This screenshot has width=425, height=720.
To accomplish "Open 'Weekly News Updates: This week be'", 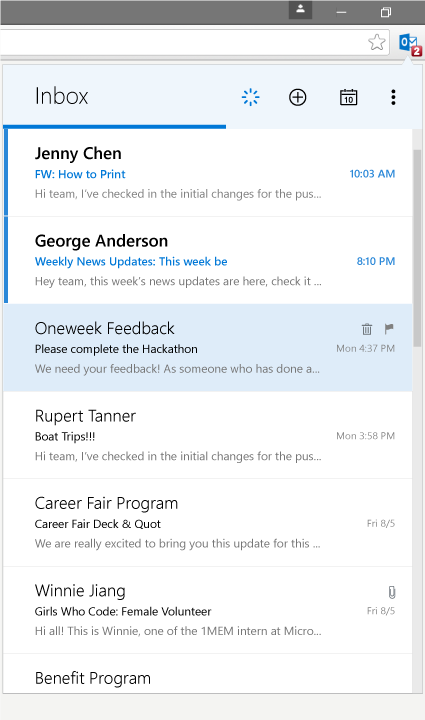I will (131, 262).
